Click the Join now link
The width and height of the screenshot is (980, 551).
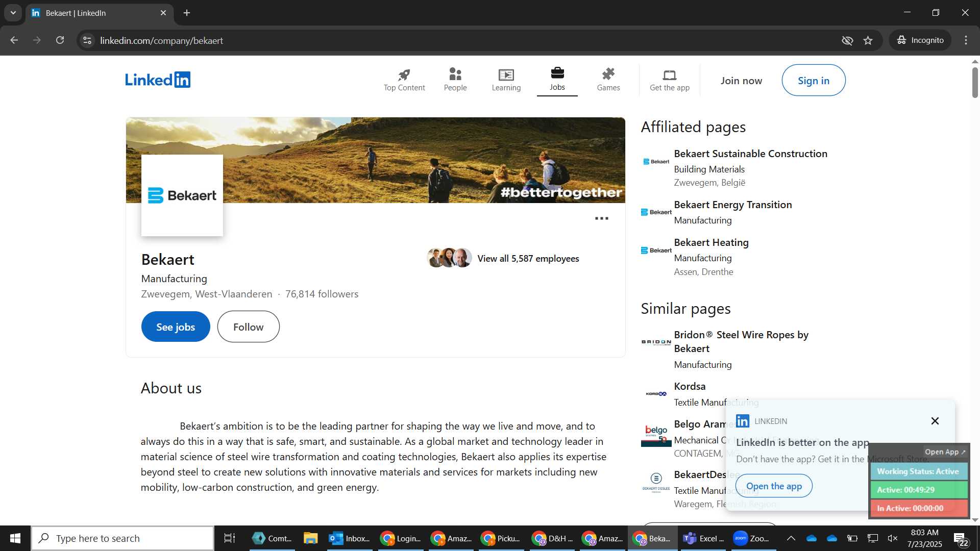(x=741, y=81)
